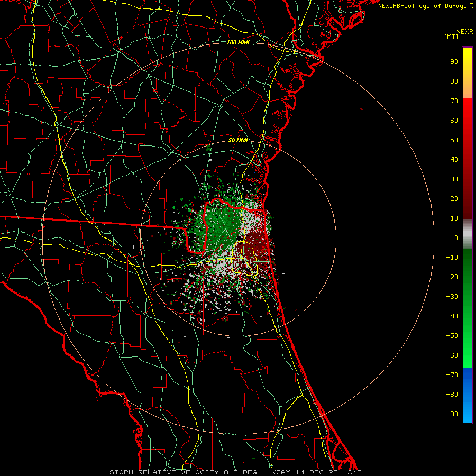Click the "90" value on velocity scale
This screenshot has width=476, height=476.
tap(454, 62)
